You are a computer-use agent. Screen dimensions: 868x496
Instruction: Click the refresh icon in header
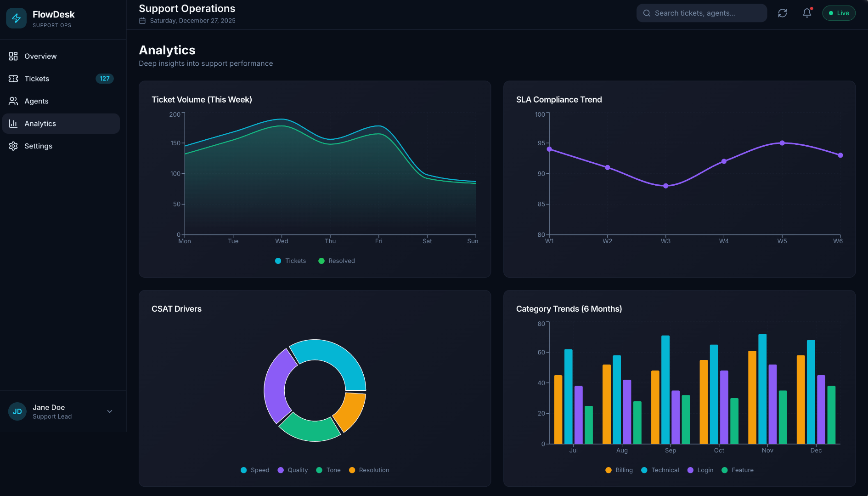coord(783,13)
